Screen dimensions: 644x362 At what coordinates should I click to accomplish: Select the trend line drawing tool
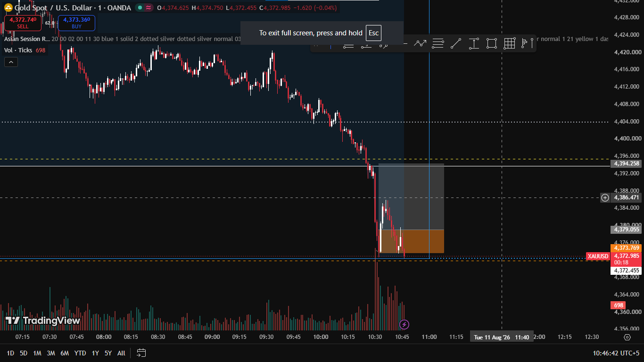click(456, 43)
